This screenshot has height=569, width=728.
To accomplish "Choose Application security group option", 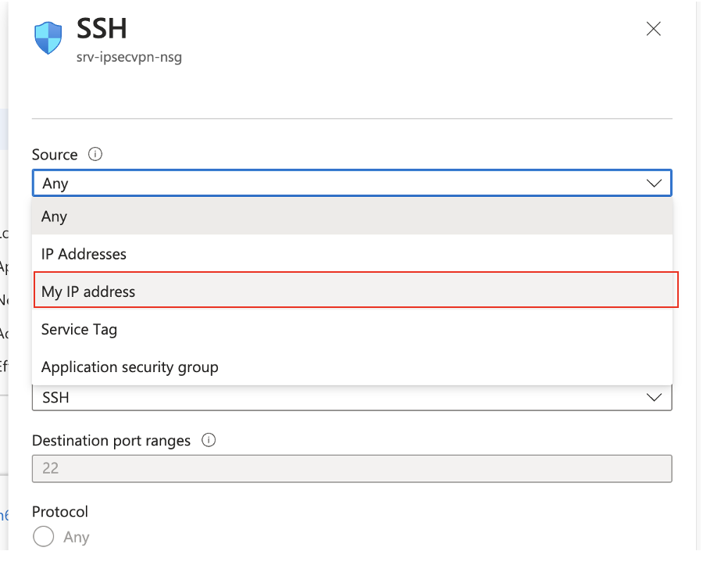I will coord(352,367).
